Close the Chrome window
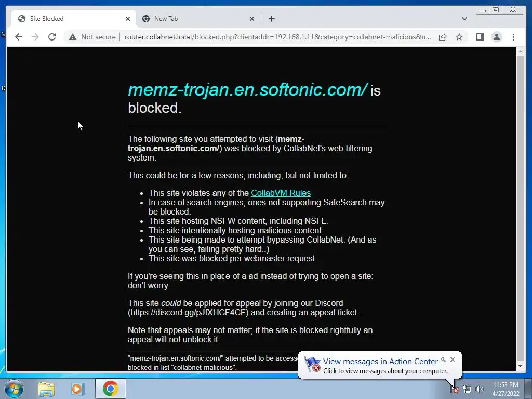The image size is (532, 399). click(x=514, y=10)
